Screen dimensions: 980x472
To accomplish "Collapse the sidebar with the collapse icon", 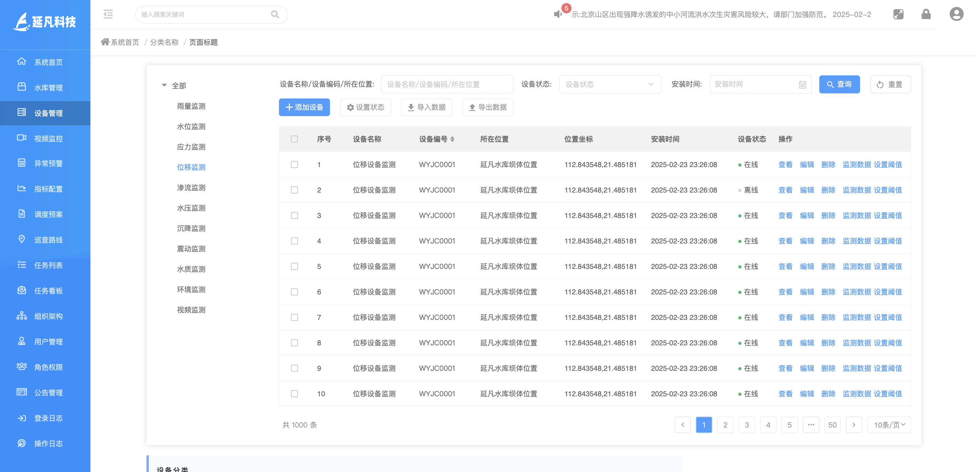I will (x=108, y=14).
